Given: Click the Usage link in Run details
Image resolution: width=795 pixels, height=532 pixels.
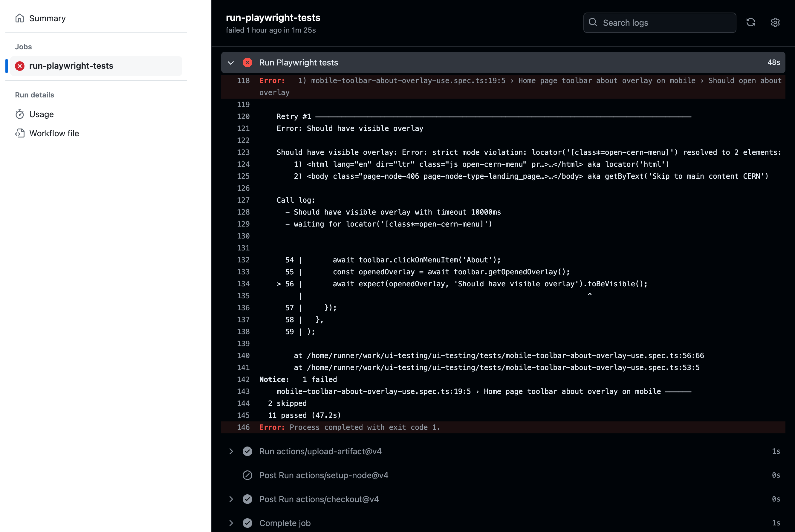Looking at the screenshot, I should pos(41,114).
